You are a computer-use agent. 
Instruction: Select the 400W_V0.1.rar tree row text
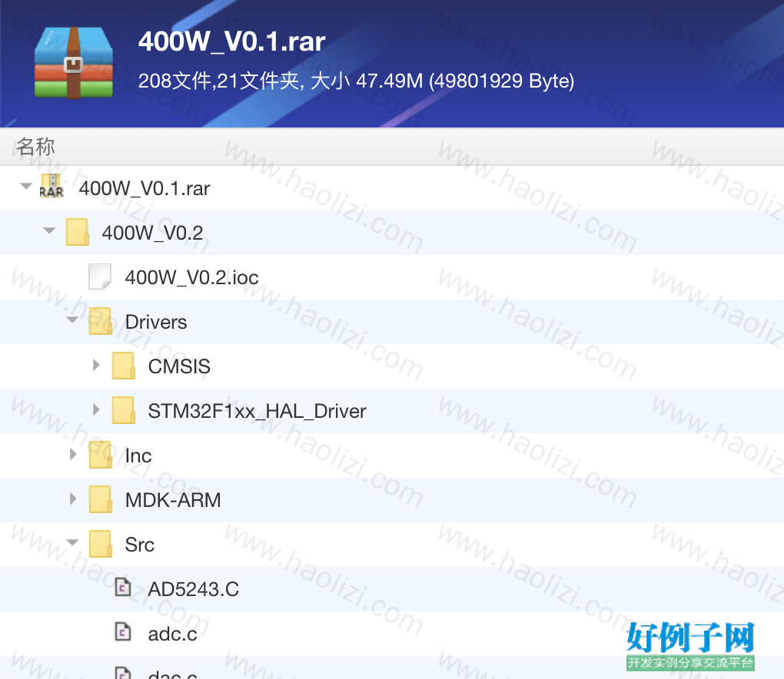tap(145, 188)
